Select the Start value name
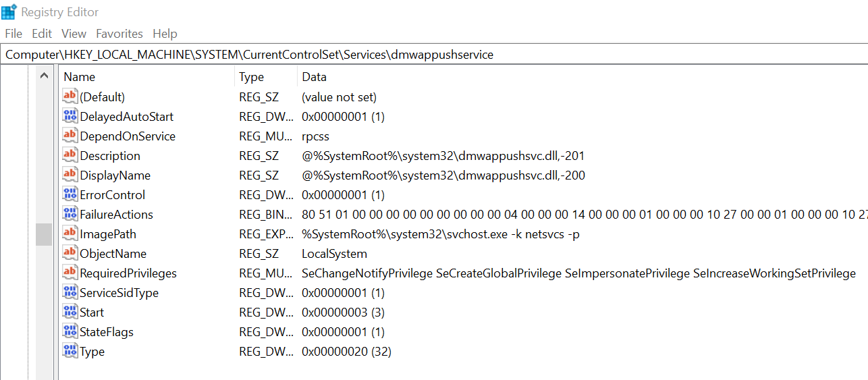This screenshot has width=868, height=380. (92, 313)
